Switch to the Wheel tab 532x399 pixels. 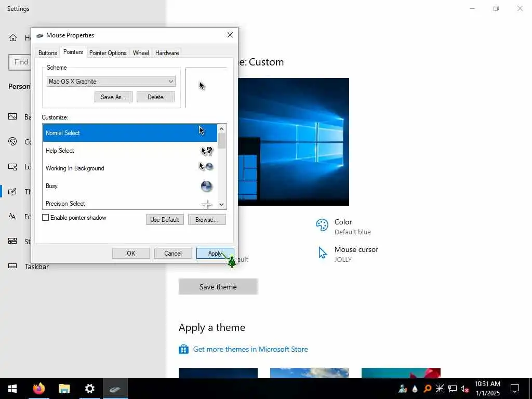tap(141, 53)
